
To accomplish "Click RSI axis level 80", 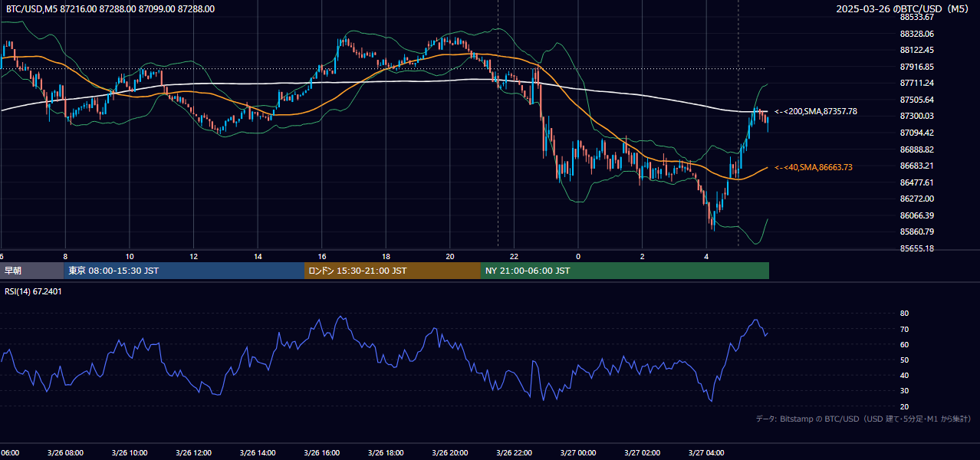I will click(x=904, y=314).
